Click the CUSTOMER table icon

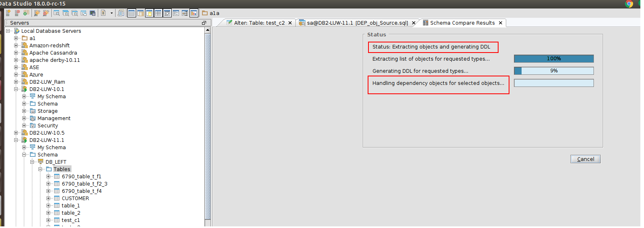[57, 198]
